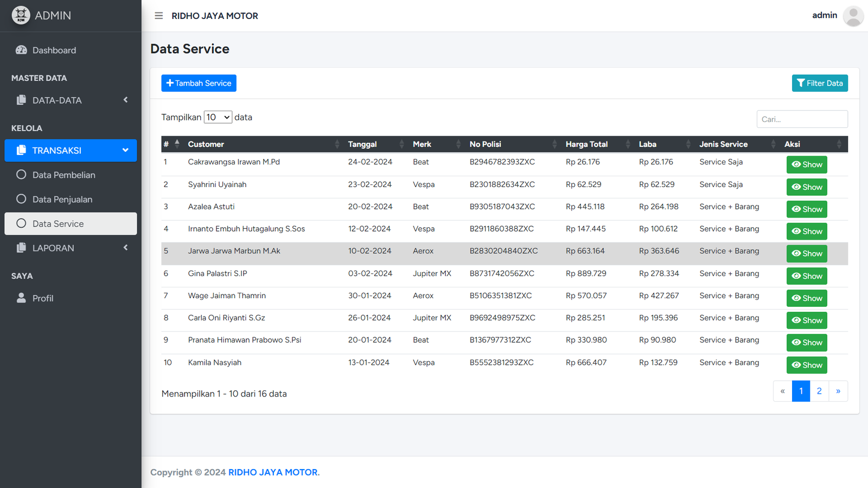Sort table by Harga Total column
This screenshot has height=488, width=868.
tap(628, 144)
